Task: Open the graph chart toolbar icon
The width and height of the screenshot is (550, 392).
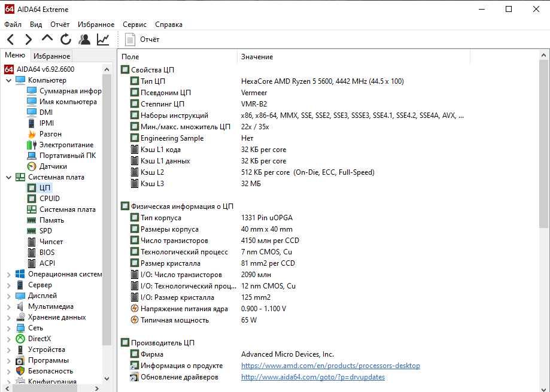Action: click(x=103, y=39)
